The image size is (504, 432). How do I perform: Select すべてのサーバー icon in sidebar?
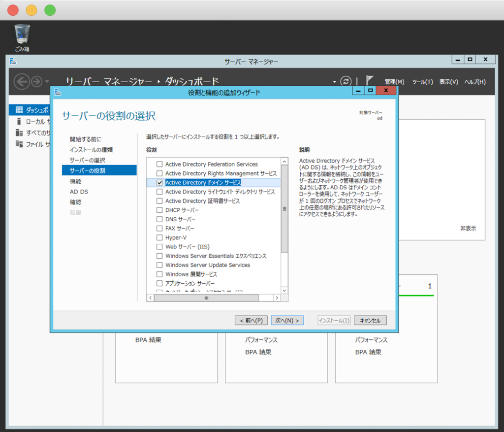(19, 133)
